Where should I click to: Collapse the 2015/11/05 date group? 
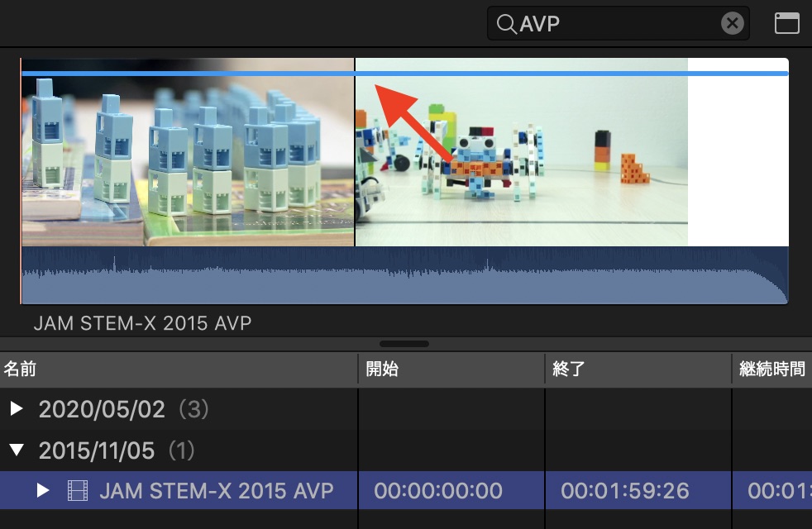coord(17,450)
